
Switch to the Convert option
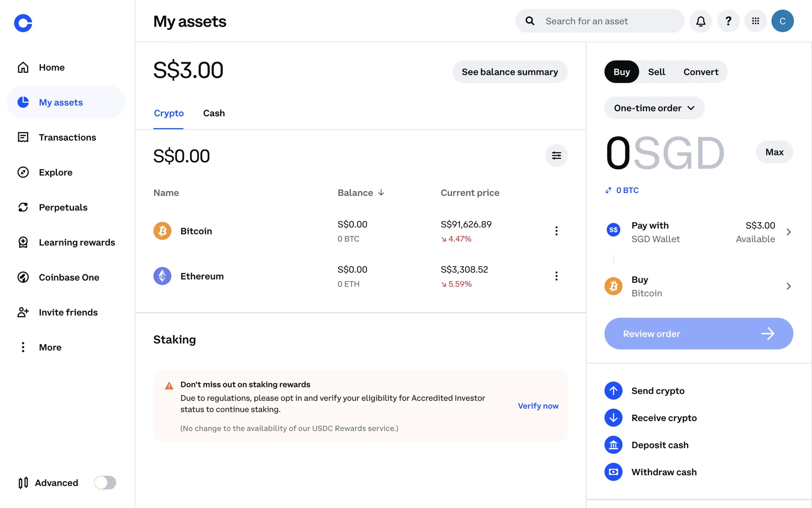point(700,72)
